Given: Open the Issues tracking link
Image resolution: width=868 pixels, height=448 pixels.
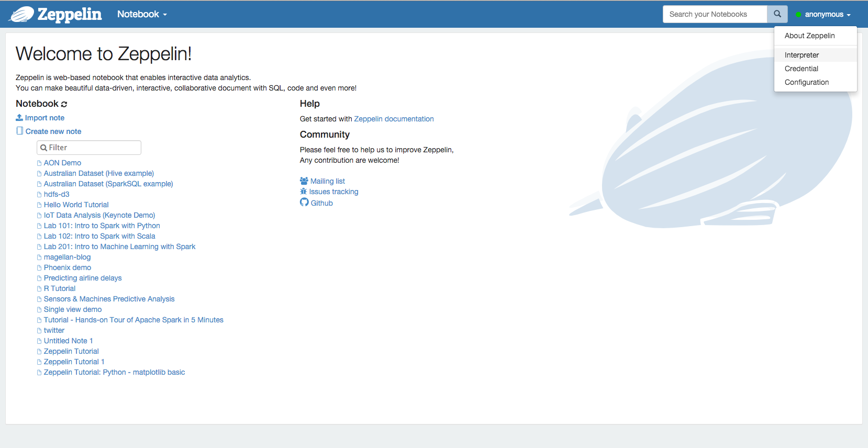Looking at the screenshot, I should [x=333, y=192].
